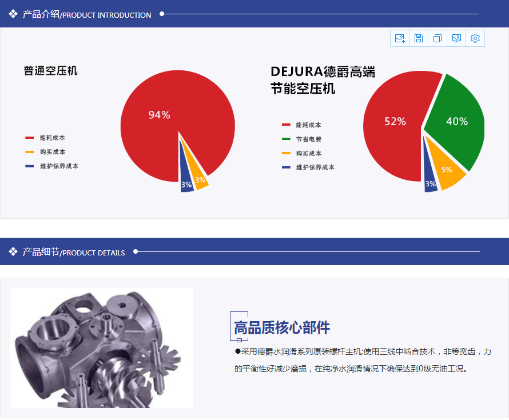Image resolution: width=509 pixels, height=420 pixels.
Task: Click the DEJURA德爵高端节能空压机 chart title
Action: pos(323,80)
